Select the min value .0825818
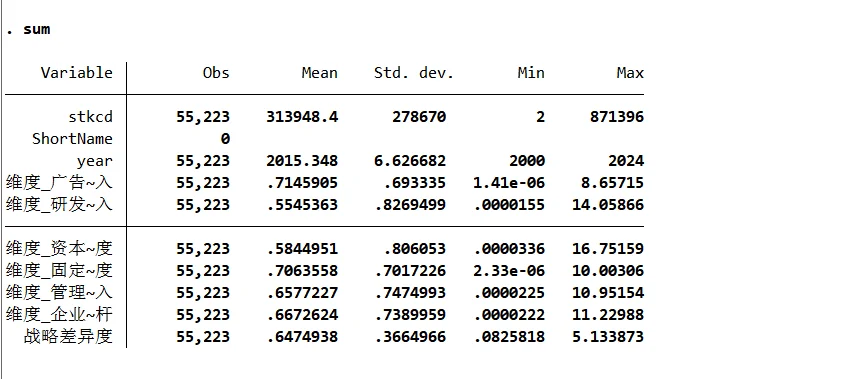The image size is (865, 379). point(509,337)
